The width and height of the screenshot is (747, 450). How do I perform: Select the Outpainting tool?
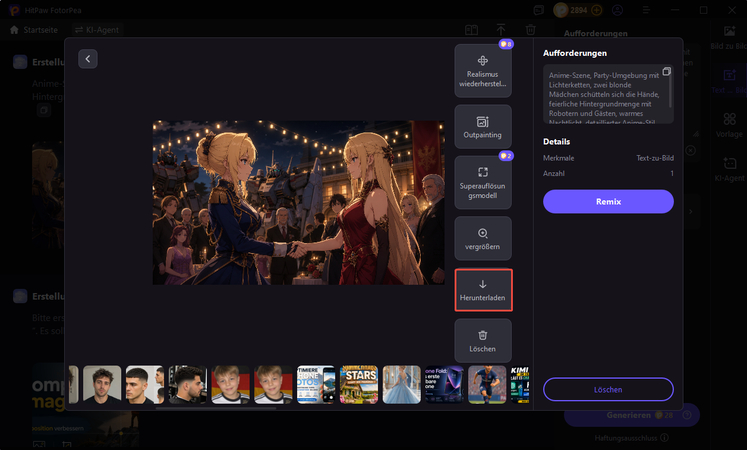coord(483,127)
